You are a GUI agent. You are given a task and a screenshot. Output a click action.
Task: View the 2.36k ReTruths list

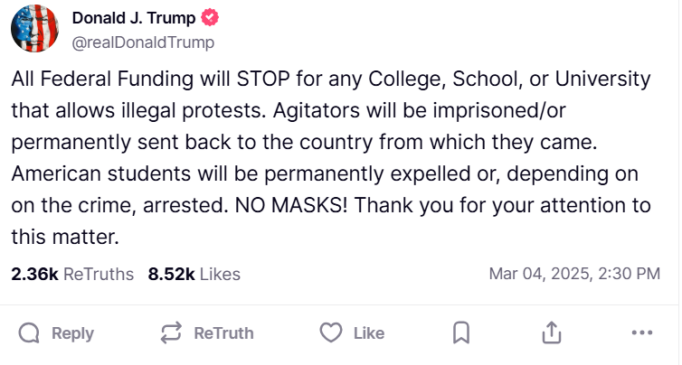click(x=72, y=274)
